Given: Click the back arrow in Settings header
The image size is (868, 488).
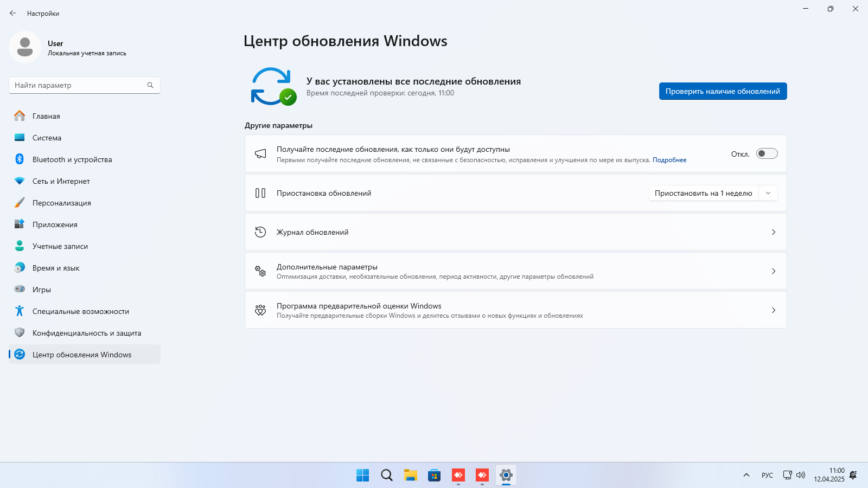Looking at the screenshot, I should (13, 13).
